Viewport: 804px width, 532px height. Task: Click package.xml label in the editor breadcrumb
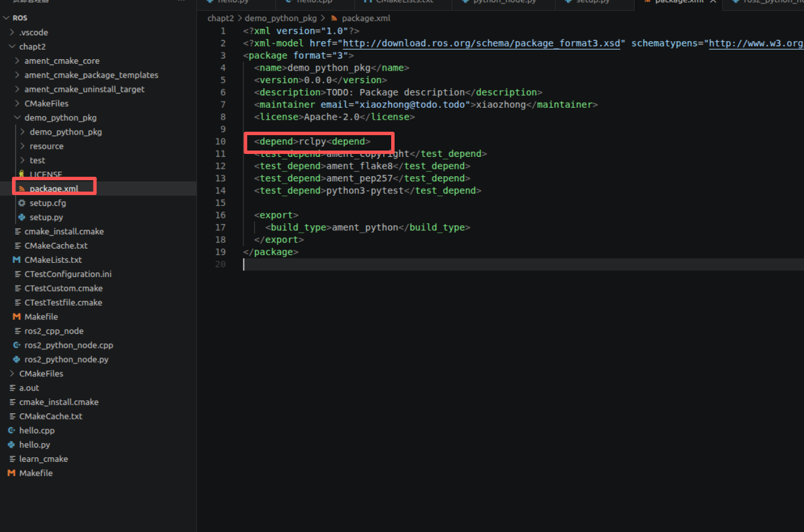(366, 18)
